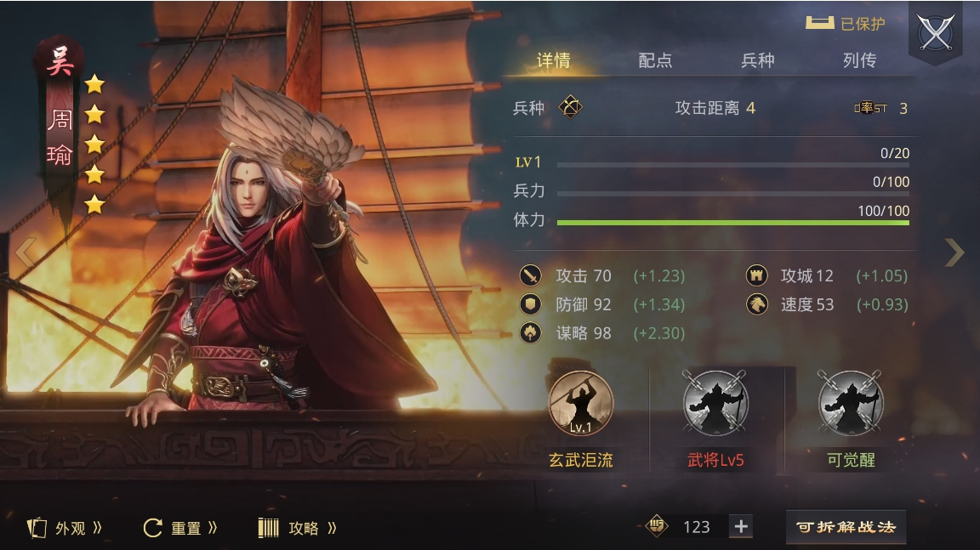The height and width of the screenshot is (550, 980).
Task: Open the 列传 biography tab
Action: (x=859, y=60)
